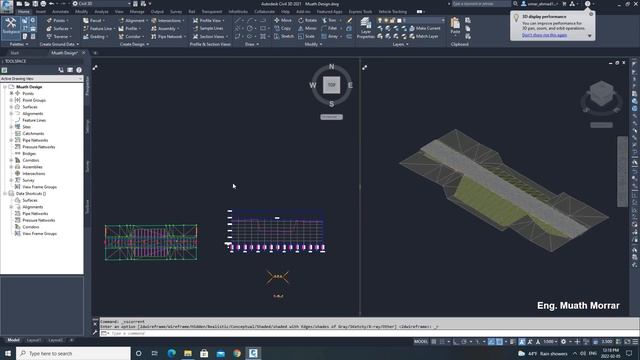This screenshot has width=640, height=360.
Task: Select the Mirror tool in Modify
Action: click(307, 28)
